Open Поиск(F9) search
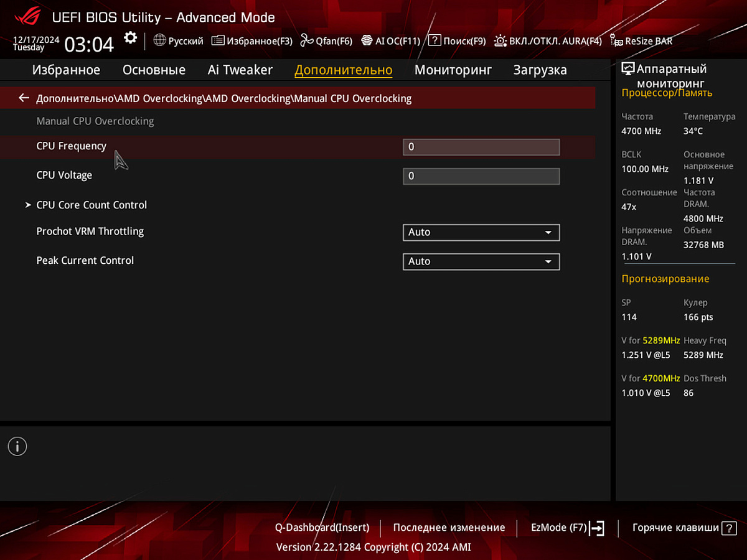Viewport: 747px width, 560px height. coord(457,41)
